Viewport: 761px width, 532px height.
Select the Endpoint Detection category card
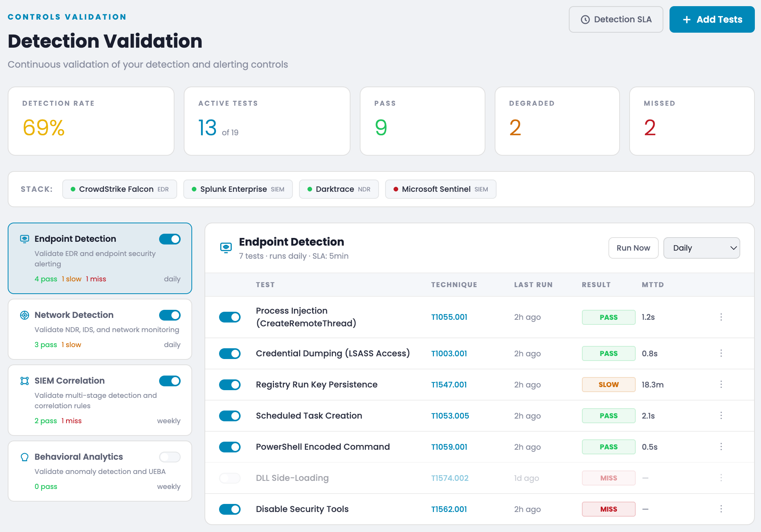100,258
